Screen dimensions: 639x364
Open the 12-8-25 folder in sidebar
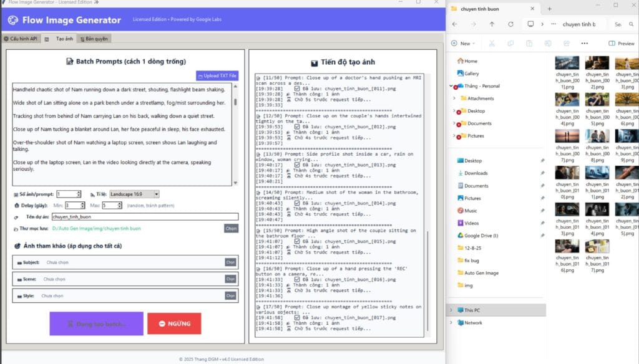(x=469, y=248)
